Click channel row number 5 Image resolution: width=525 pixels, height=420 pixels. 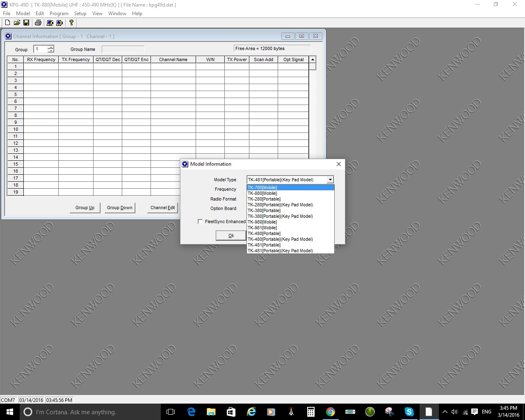click(x=16, y=94)
